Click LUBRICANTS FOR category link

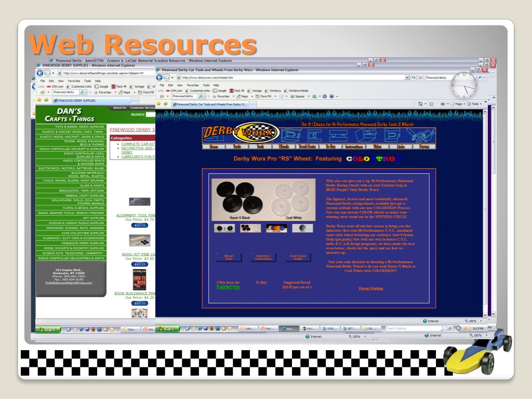pyautogui.click(x=138, y=156)
